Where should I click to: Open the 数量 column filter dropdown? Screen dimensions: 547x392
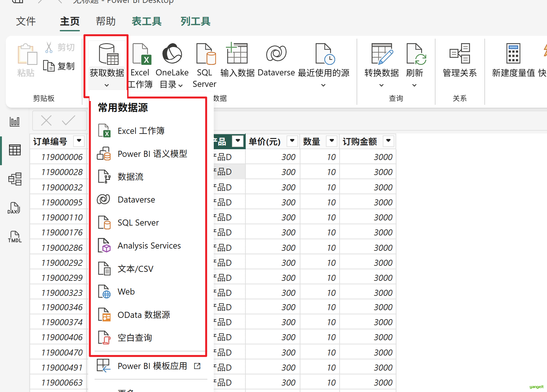tap(332, 141)
